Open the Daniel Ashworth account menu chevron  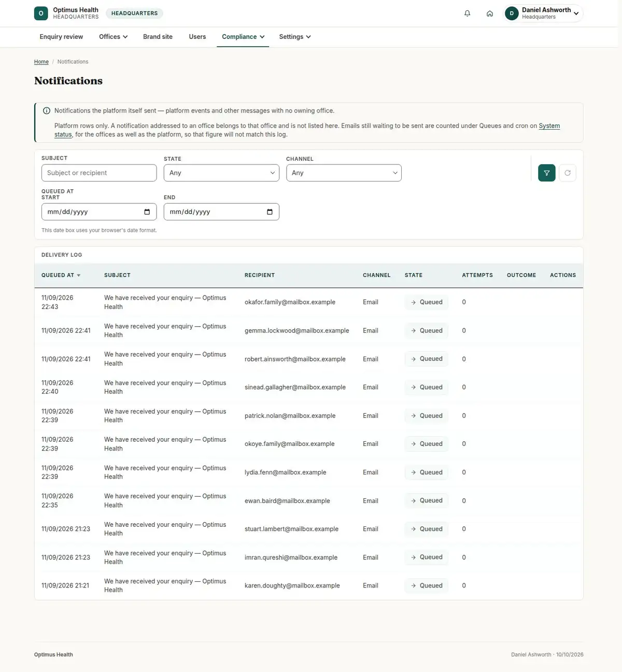[x=576, y=13]
